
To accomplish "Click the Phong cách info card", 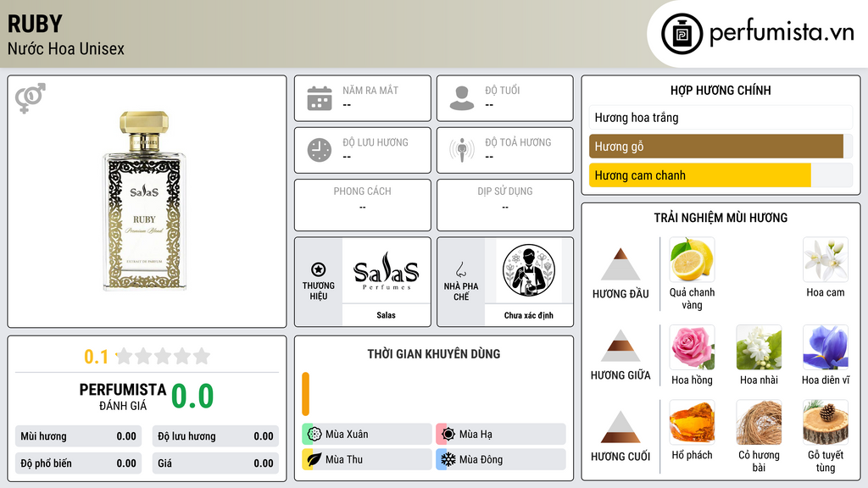I will point(363,205).
